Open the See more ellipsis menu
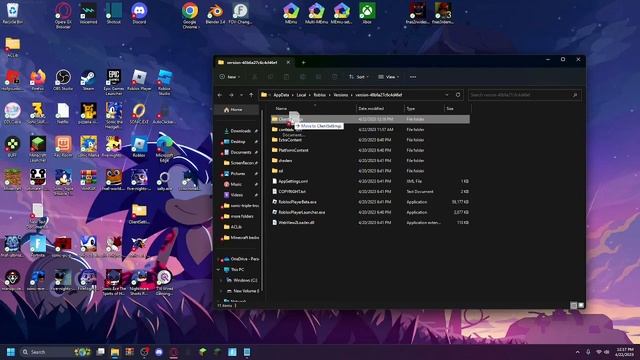The width and height of the screenshot is (640, 360). click(413, 77)
